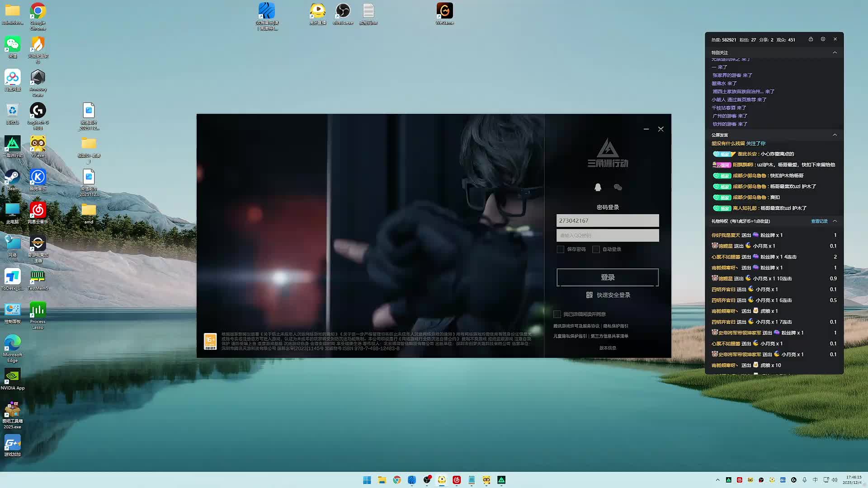Open the WeGame desktop shortcut
The image size is (868, 488).
444,11
